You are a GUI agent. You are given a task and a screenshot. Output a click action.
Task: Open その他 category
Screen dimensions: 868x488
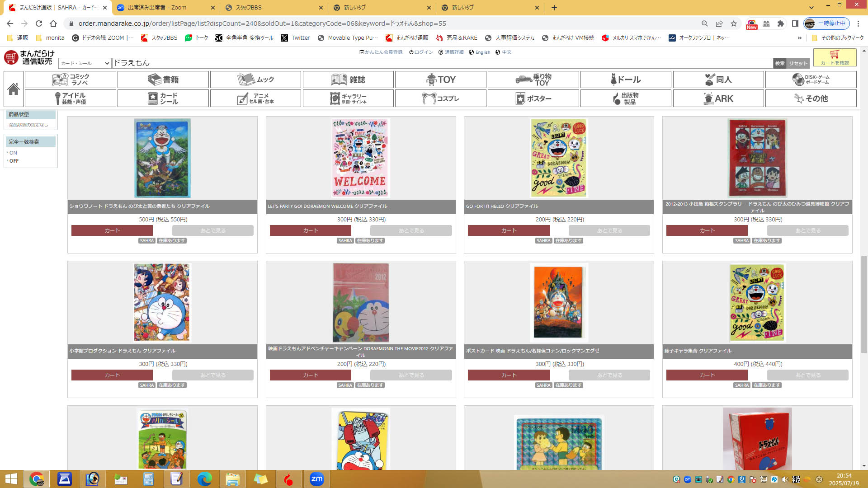(811, 98)
